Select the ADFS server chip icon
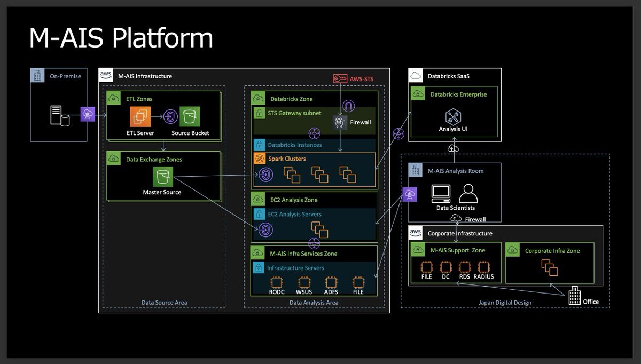This screenshot has height=364, width=641. (x=331, y=282)
